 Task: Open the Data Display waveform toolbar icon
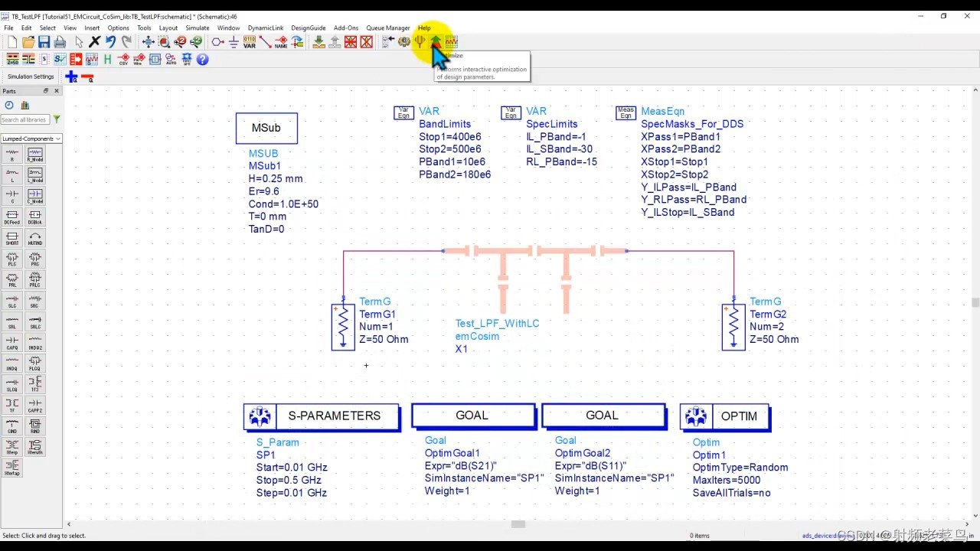[x=452, y=42]
